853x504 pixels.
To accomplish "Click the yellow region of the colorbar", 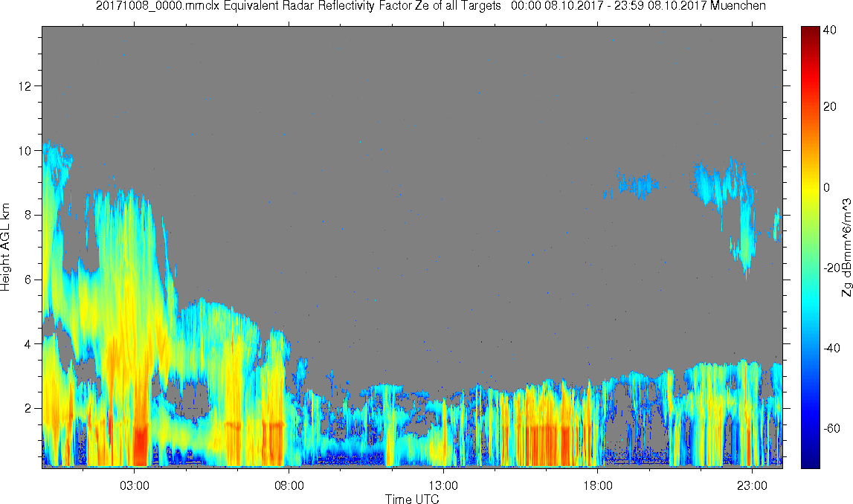I will pyautogui.click(x=810, y=187).
